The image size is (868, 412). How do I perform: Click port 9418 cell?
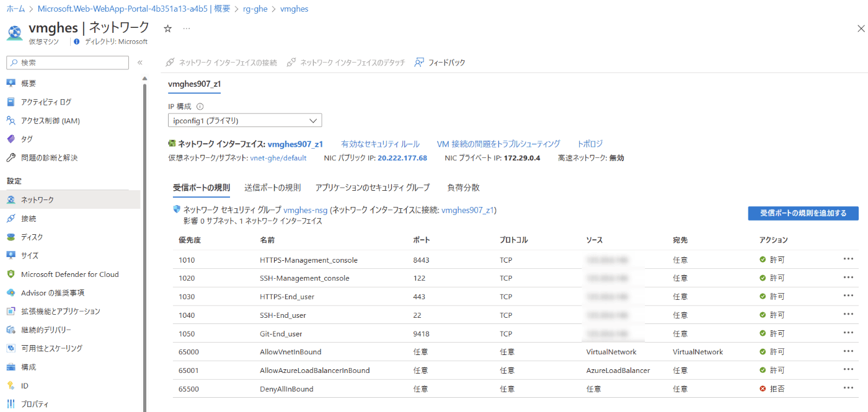pos(422,333)
